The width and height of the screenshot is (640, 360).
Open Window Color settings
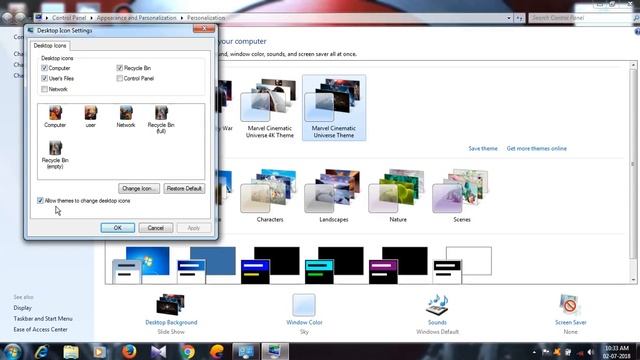pos(304,314)
